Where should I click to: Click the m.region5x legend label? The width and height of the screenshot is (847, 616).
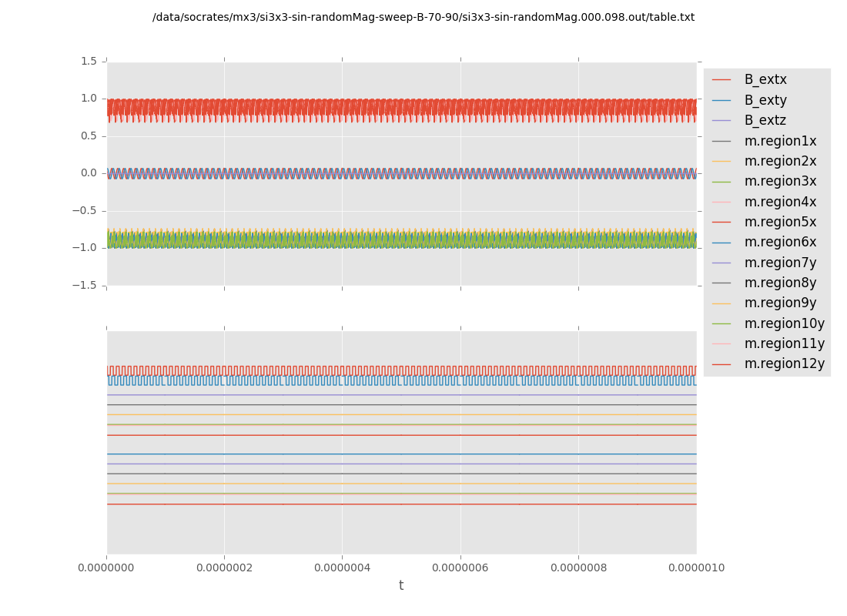click(x=780, y=222)
